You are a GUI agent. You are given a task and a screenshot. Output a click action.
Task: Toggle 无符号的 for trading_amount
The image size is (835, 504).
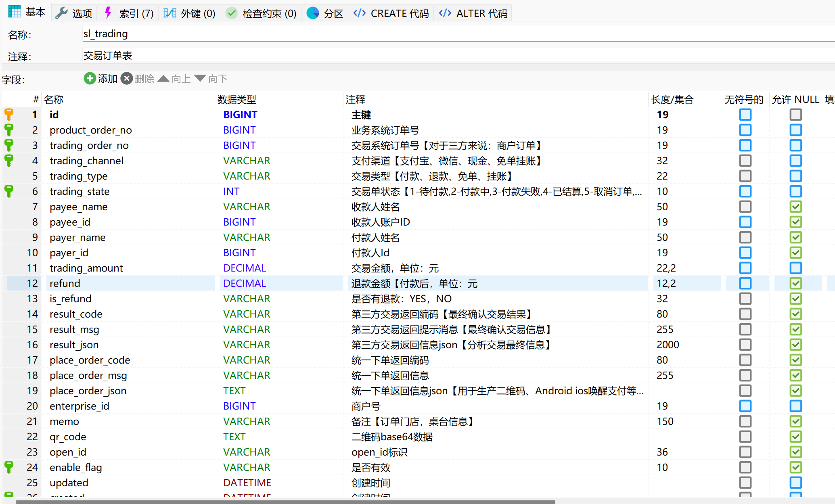pos(745,268)
